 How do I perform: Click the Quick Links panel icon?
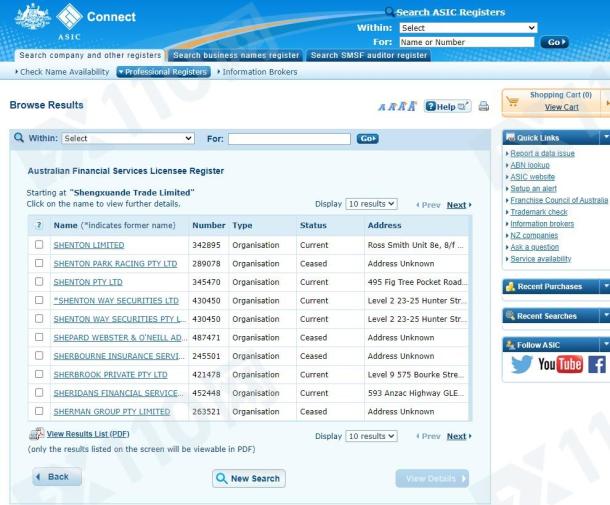(x=510, y=137)
